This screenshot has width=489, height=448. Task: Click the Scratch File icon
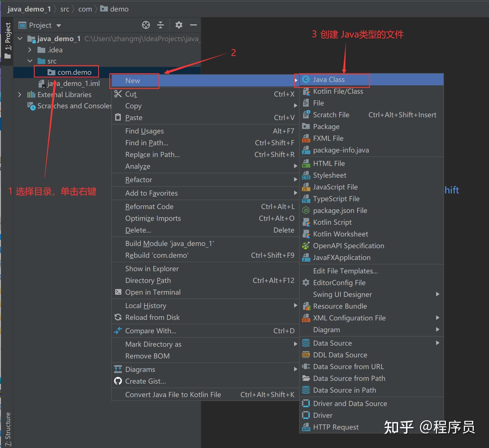306,115
